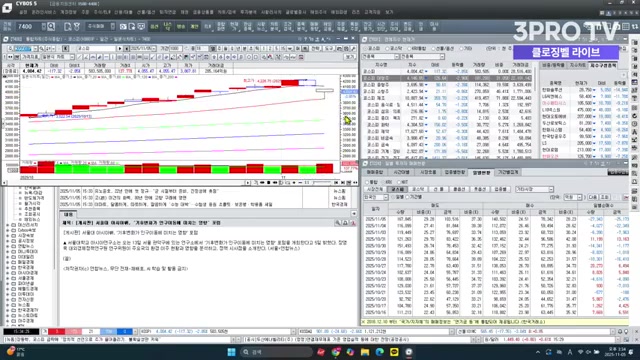Click the 코스닥 market button
This screenshot has height=360, width=640.
[x=418, y=189]
